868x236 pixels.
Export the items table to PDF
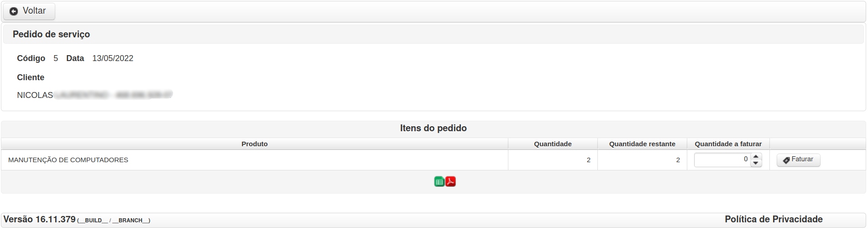point(450,182)
